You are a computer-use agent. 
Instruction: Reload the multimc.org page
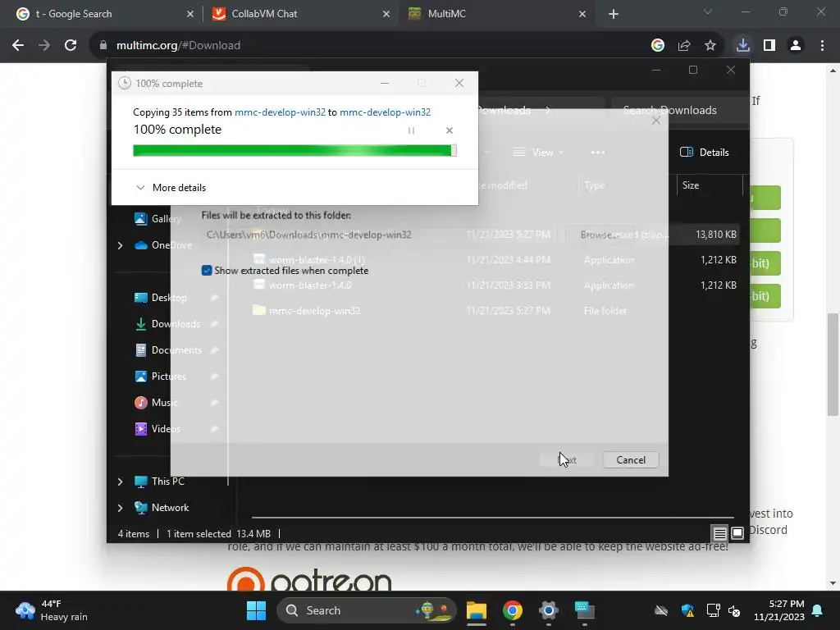click(x=71, y=46)
